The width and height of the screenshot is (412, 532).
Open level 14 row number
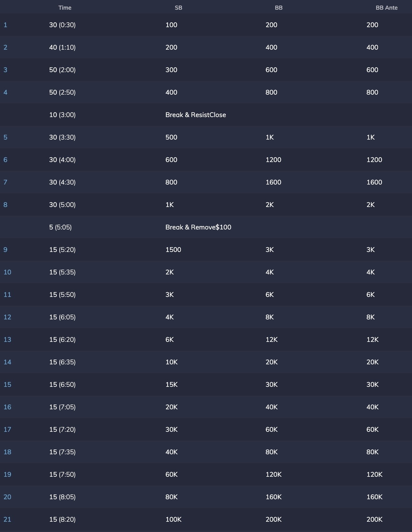7,362
